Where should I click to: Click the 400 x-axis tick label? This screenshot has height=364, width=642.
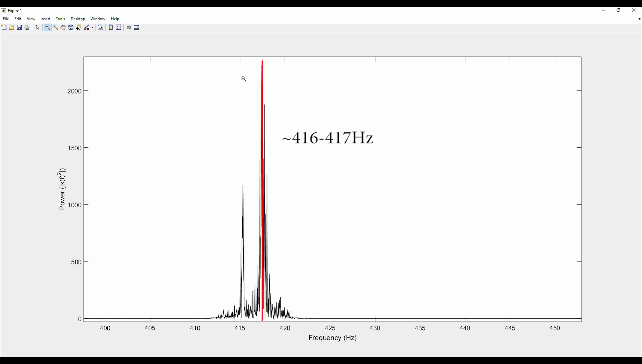click(x=105, y=328)
